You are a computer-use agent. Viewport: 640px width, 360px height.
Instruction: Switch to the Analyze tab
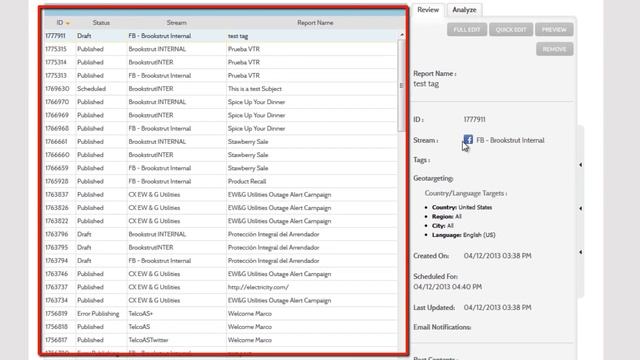click(464, 10)
